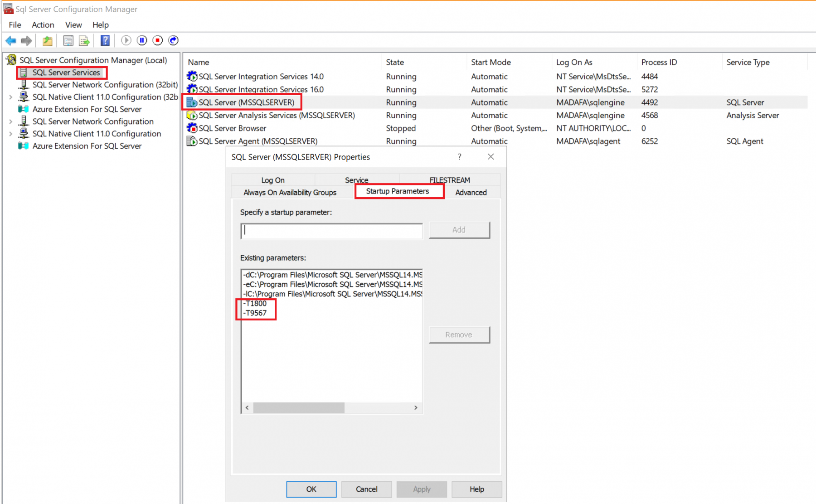Click the OK button
Image resolution: width=816 pixels, height=504 pixels.
pyautogui.click(x=311, y=489)
